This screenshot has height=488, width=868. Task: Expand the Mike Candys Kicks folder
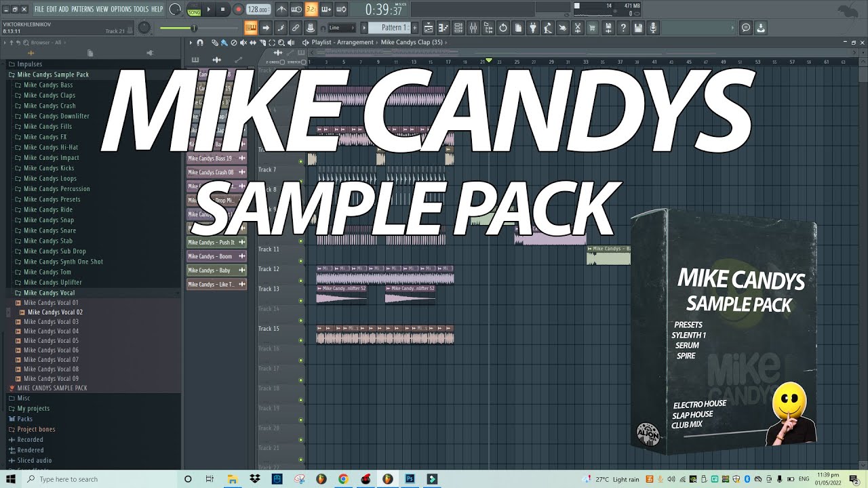[49, 168]
